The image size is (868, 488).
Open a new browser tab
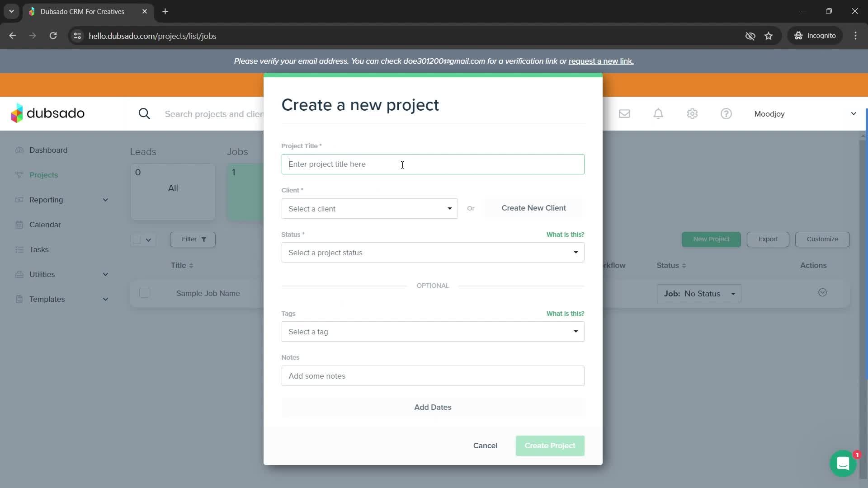coord(165,11)
